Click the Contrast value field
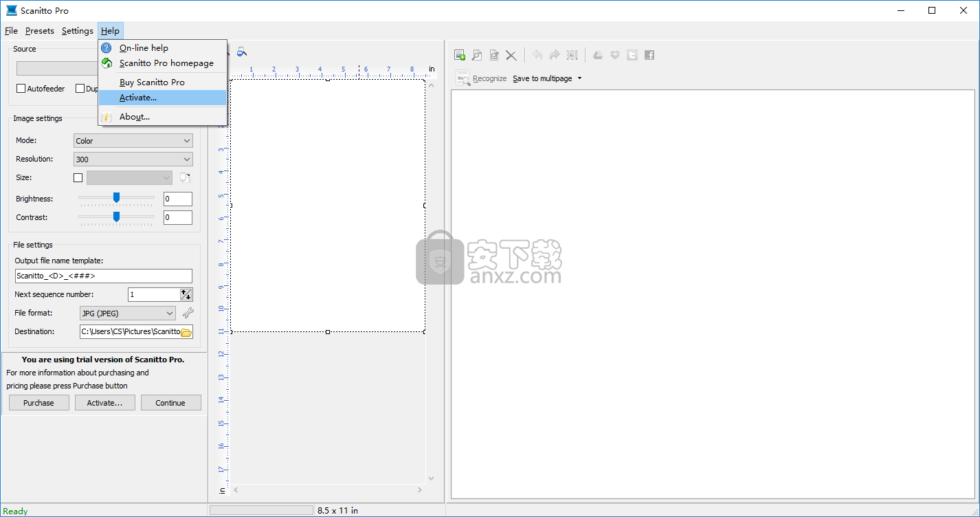Screen dimensions: 980x517 click(x=178, y=218)
